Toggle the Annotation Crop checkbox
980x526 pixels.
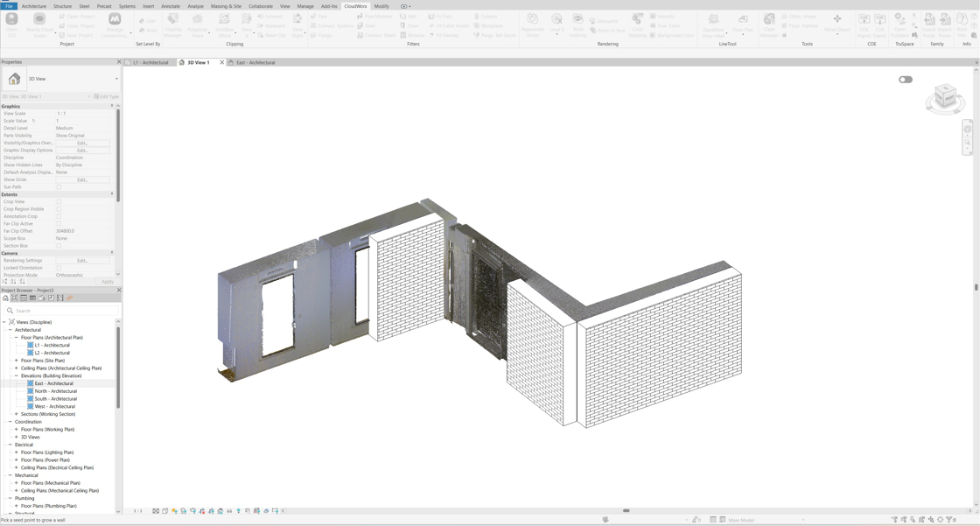(x=59, y=216)
